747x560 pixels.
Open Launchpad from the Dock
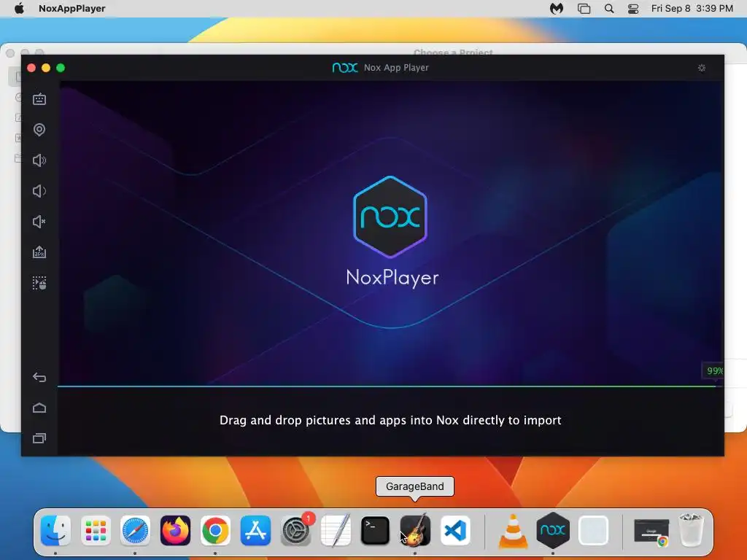pyautogui.click(x=96, y=530)
